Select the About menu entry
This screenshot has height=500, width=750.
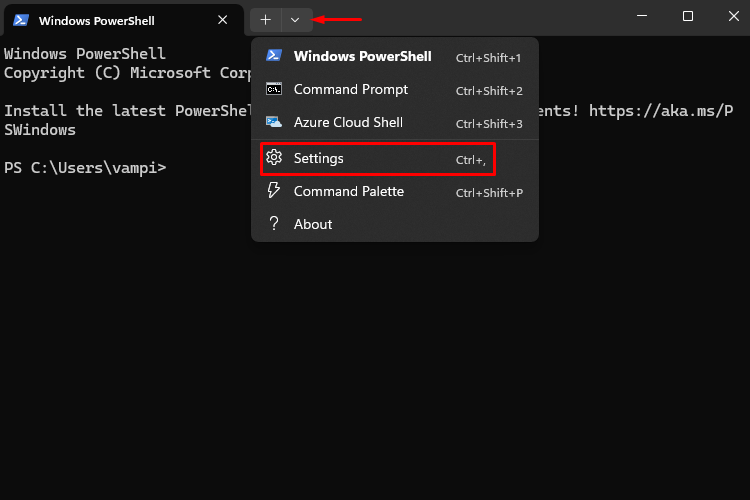pos(395,224)
